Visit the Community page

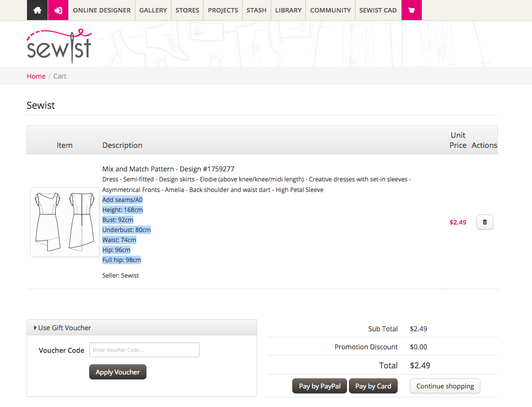click(x=330, y=10)
